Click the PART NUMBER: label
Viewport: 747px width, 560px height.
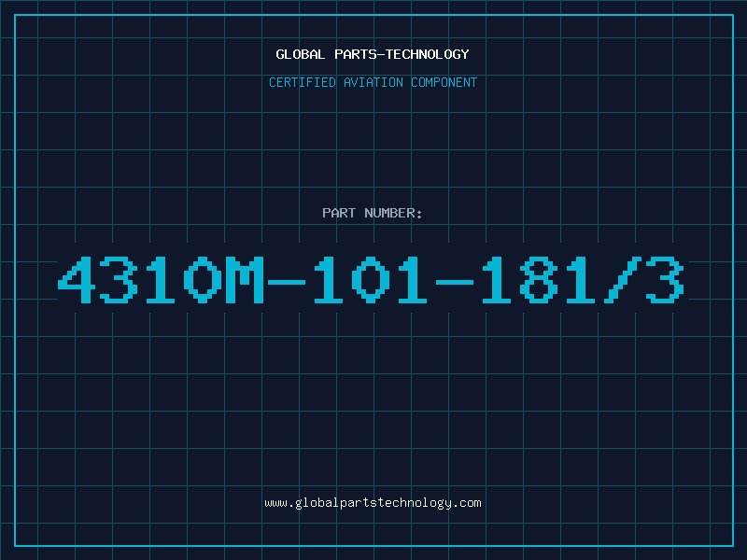tap(373, 213)
